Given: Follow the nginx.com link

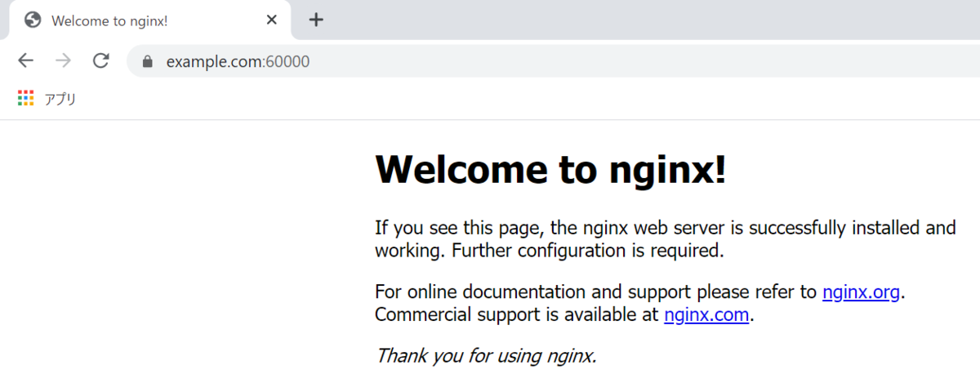Looking at the screenshot, I should point(706,314).
